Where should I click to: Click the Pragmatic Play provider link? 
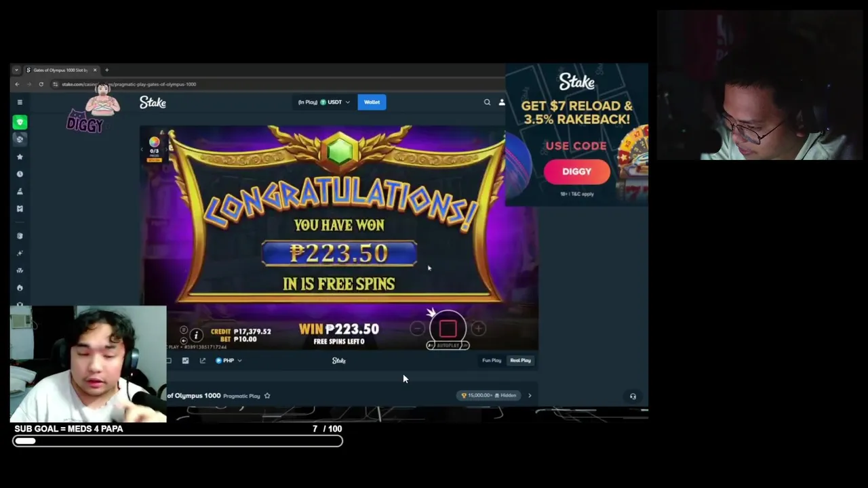241,396
